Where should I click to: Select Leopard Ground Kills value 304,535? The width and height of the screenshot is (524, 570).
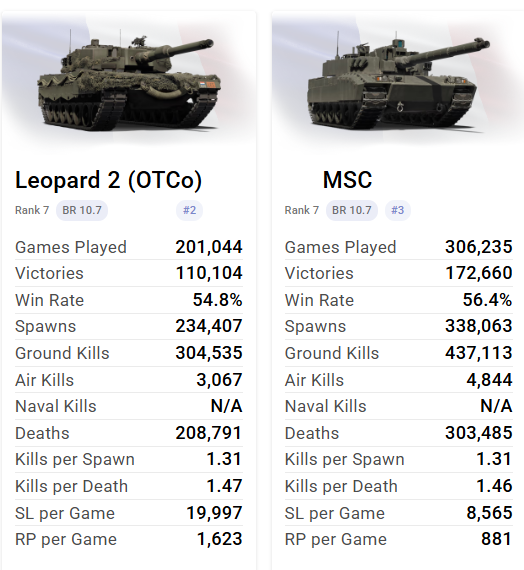coord(209,353)
